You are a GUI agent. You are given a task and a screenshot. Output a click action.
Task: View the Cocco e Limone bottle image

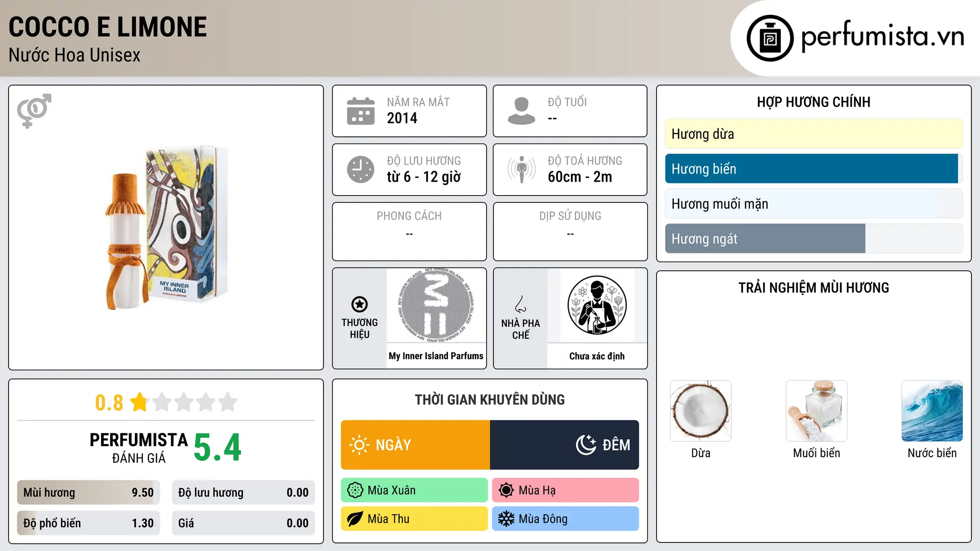coord(166,227)
